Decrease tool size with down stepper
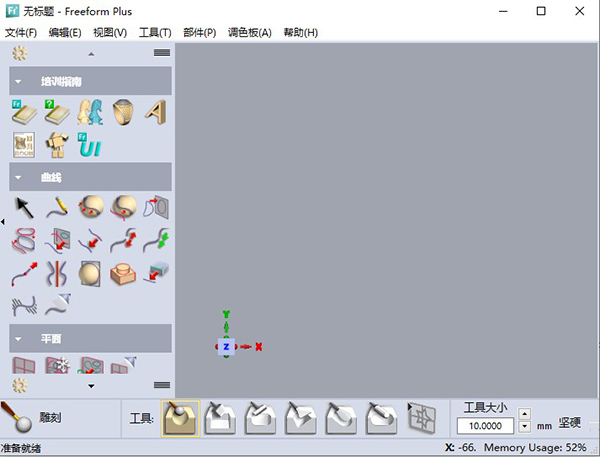The image size is (600, 457). [x=524, y=426]
